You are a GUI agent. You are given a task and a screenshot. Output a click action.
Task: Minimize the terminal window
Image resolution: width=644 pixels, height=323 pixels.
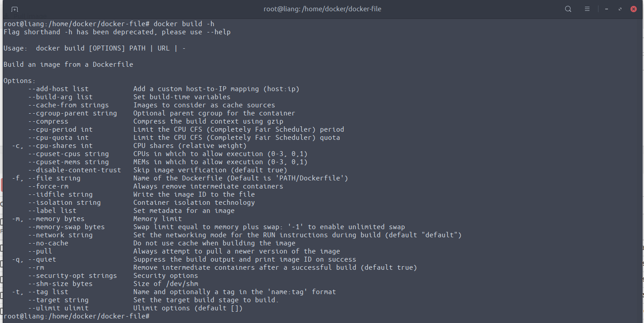pos(607,9)
